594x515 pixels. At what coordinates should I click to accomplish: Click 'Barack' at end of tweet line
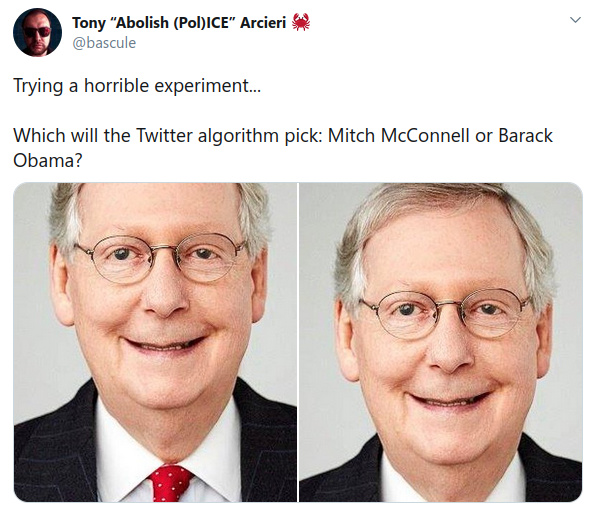[525, 135]
